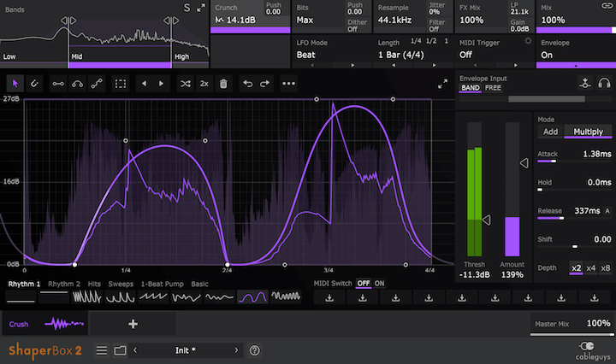This screenshot has height=364, width=616.
Task: Click the sidechain input icon
Action: [x=585, y=83]
